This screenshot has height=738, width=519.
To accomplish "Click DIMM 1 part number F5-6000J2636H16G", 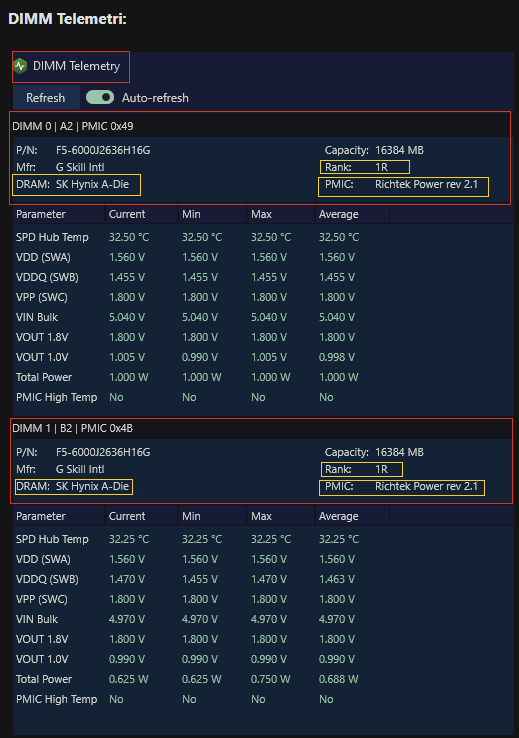I will pos(103,452).
